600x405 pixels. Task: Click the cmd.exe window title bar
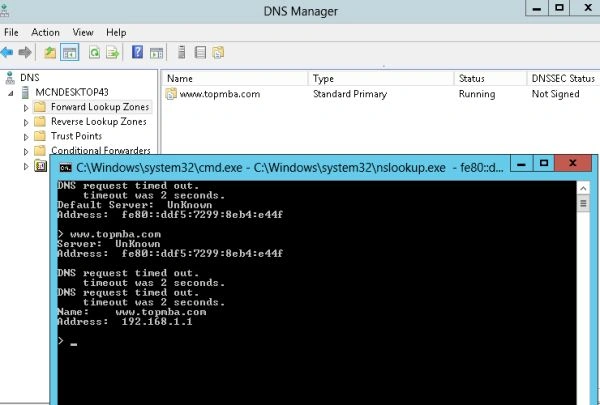290,167
